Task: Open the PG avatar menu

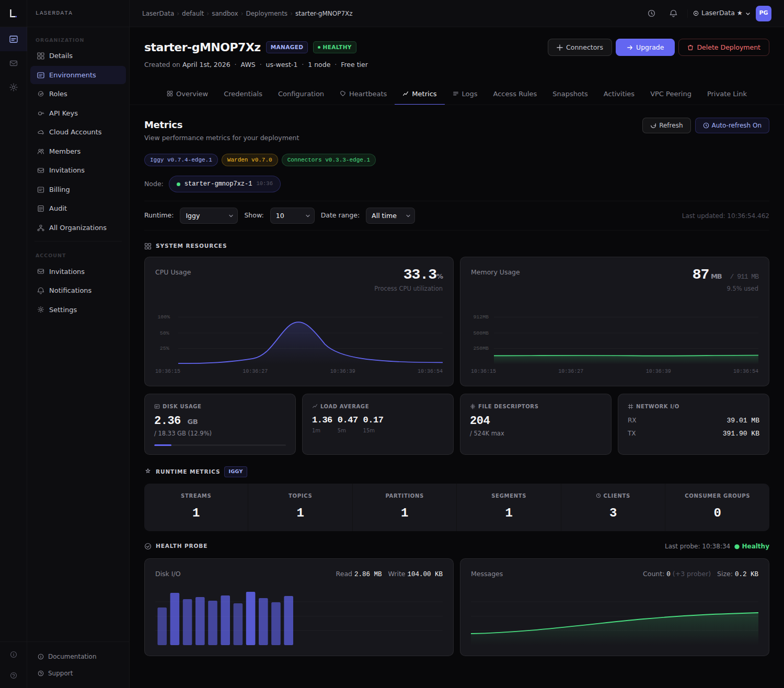Action: [x=764, y=13]
